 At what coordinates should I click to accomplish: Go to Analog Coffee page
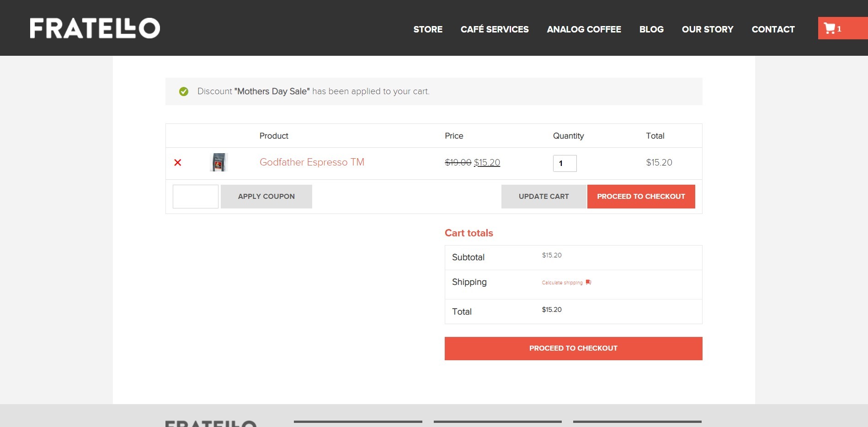tap(584, 29)
